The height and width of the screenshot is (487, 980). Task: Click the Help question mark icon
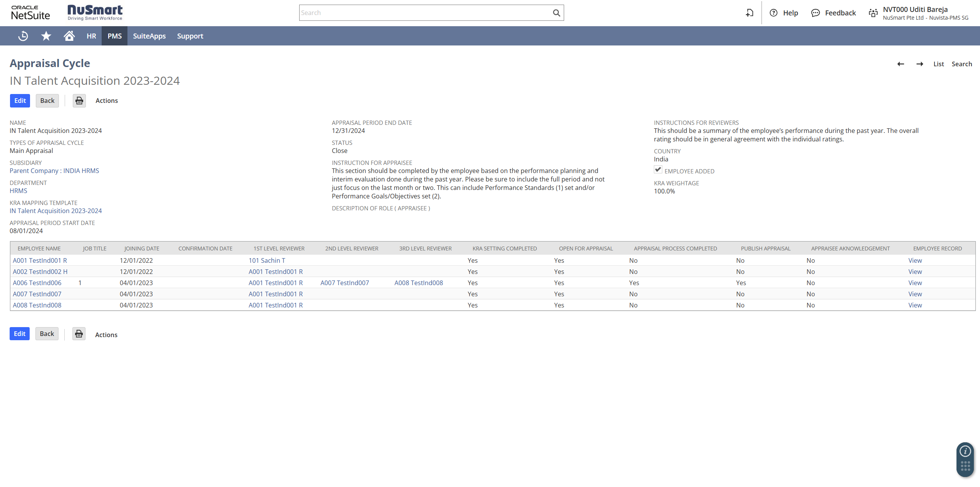click(x=773, y=13)
